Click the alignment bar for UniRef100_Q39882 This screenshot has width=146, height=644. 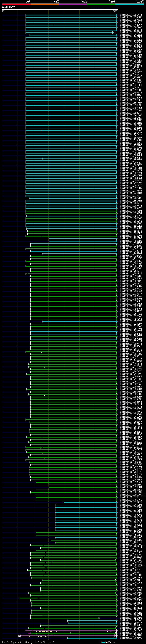click(x=69, y=32)
